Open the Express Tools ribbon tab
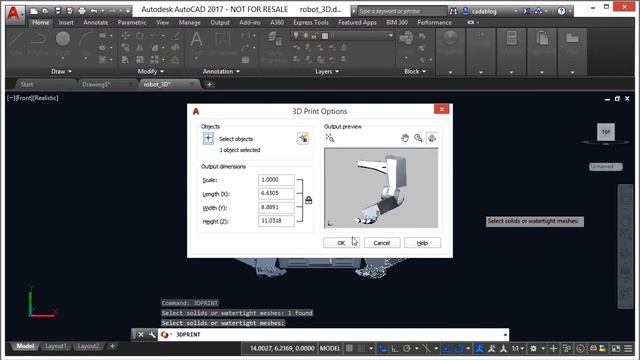 [x=311, y=22]
